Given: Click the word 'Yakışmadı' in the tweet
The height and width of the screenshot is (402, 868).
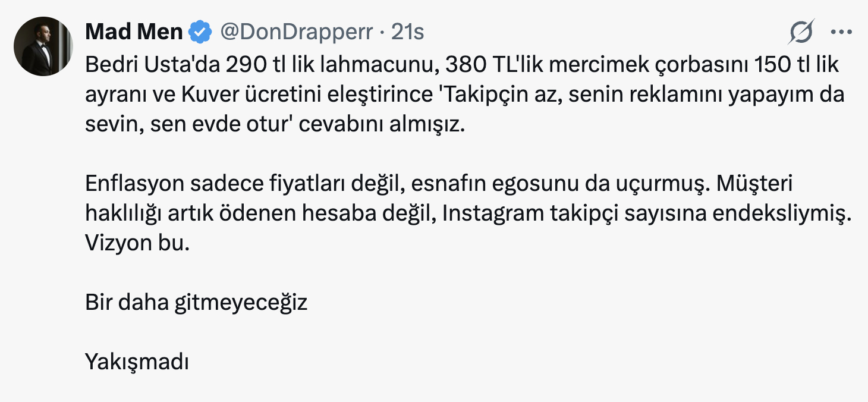Looking at the screenshot, I should tap(136, 362).
